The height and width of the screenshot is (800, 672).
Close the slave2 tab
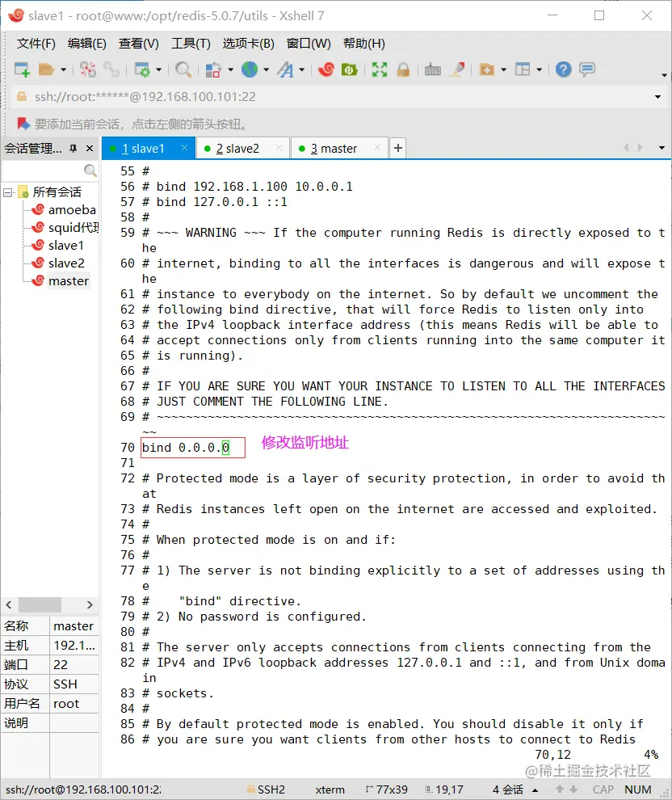tap(279, 148)
